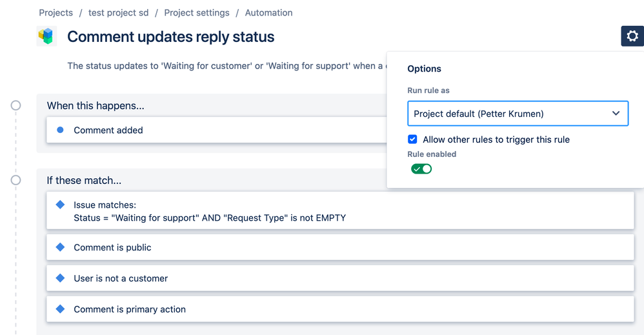This screenshot has width=644, height=335.
Task: Click diamond icon beside User is not a customer
Action: click(x=61, y=278)
